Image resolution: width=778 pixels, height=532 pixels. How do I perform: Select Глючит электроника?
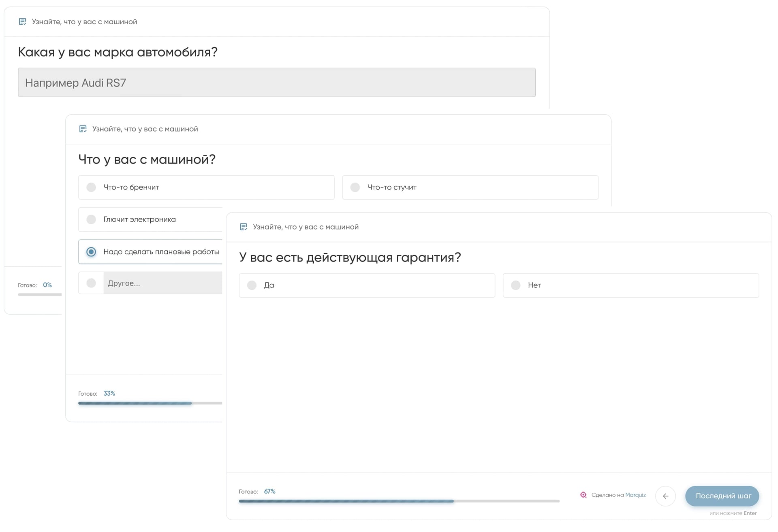(x=150, y=219)
